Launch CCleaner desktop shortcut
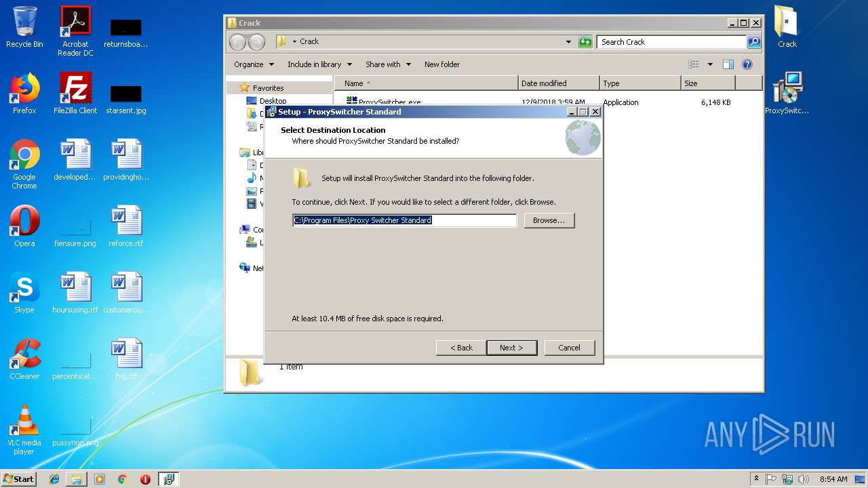Image resolution: width=868 pixels, height=488 pixels. (x=24, y=359)
